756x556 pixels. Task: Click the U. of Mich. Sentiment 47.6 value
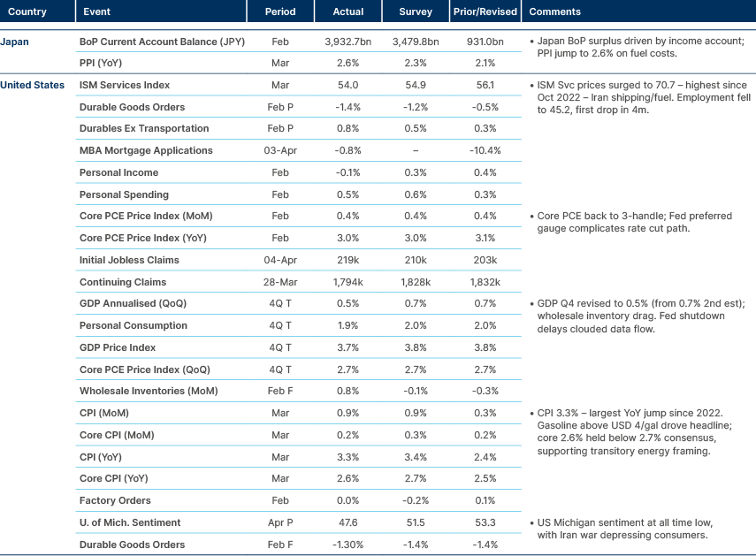click(x=347, y=522)
